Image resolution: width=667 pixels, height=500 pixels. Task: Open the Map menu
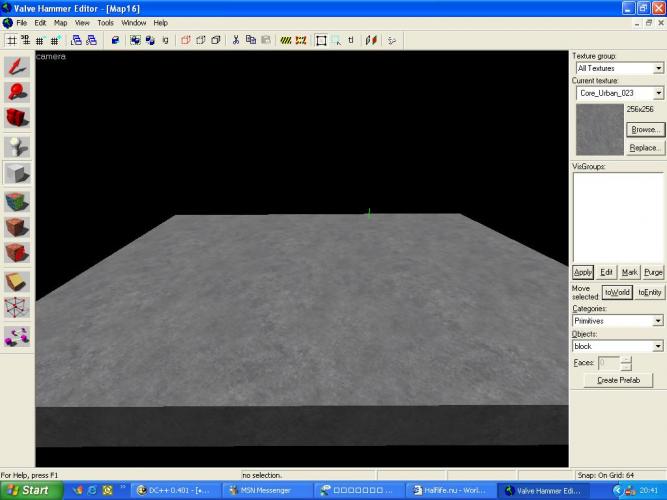61,22
